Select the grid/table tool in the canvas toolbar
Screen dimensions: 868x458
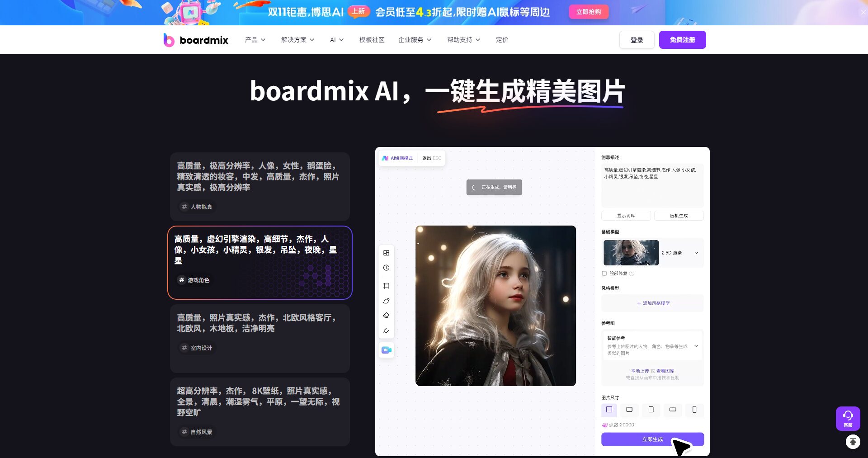(x=386, y=253)
